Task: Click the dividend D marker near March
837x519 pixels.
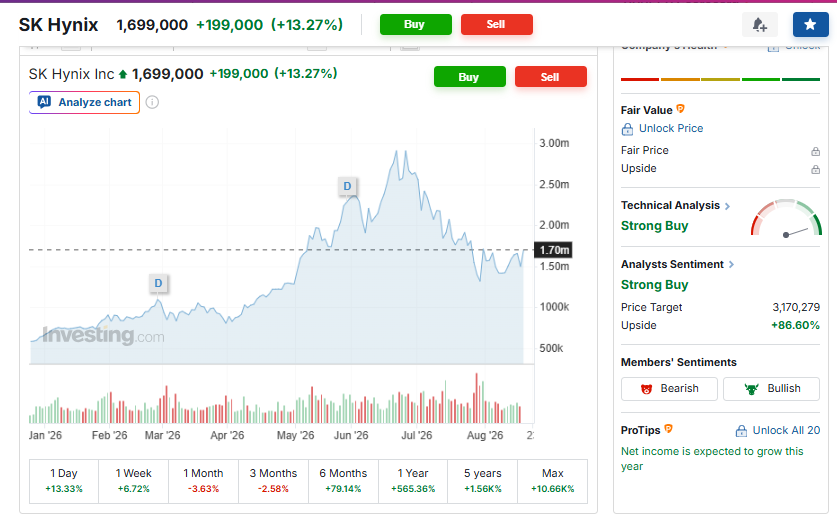Action: 159,283
